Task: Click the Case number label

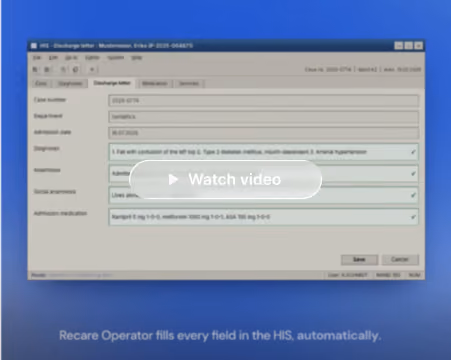Action: click(x=50, y=100)
